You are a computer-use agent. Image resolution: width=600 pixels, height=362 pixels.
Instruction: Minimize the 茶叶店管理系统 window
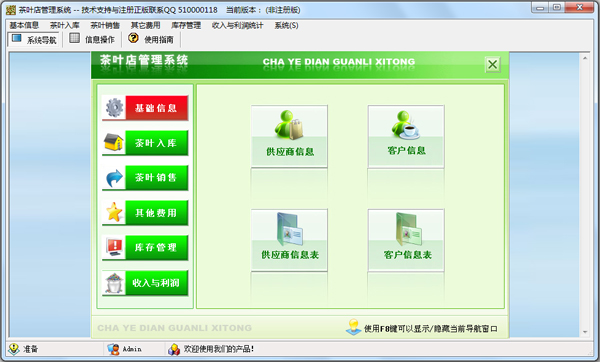(x=540, y=8)
